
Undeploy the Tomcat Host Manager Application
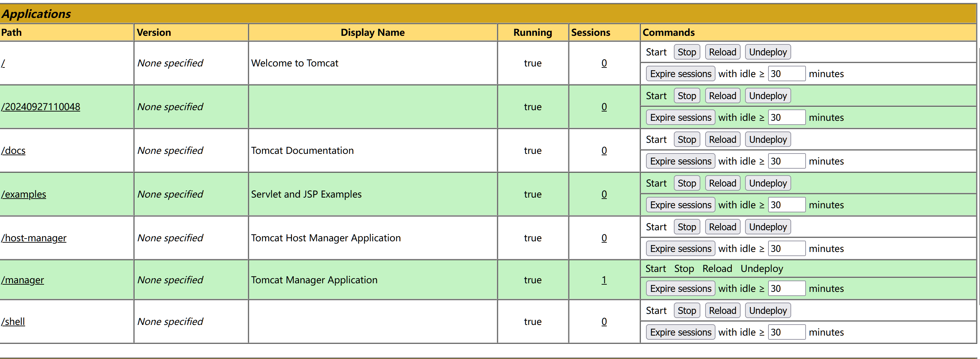(x=768, y=227)
